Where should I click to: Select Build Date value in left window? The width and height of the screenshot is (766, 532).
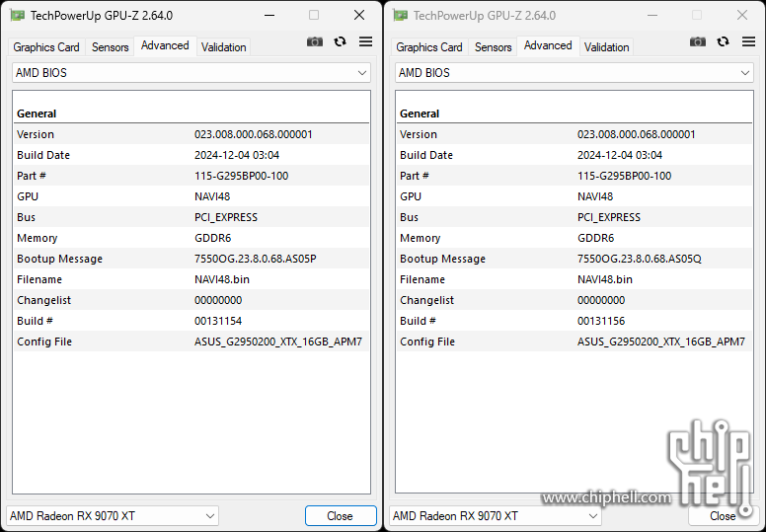[237, 155]
